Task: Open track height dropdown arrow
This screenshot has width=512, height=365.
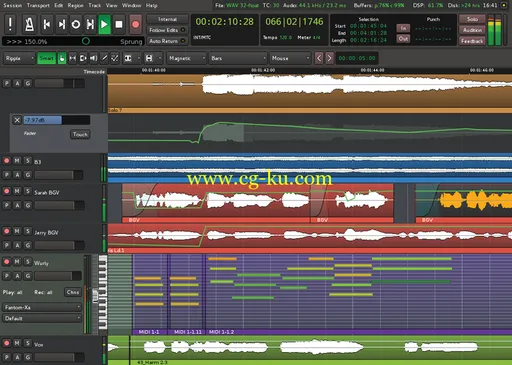Action: 159,58
